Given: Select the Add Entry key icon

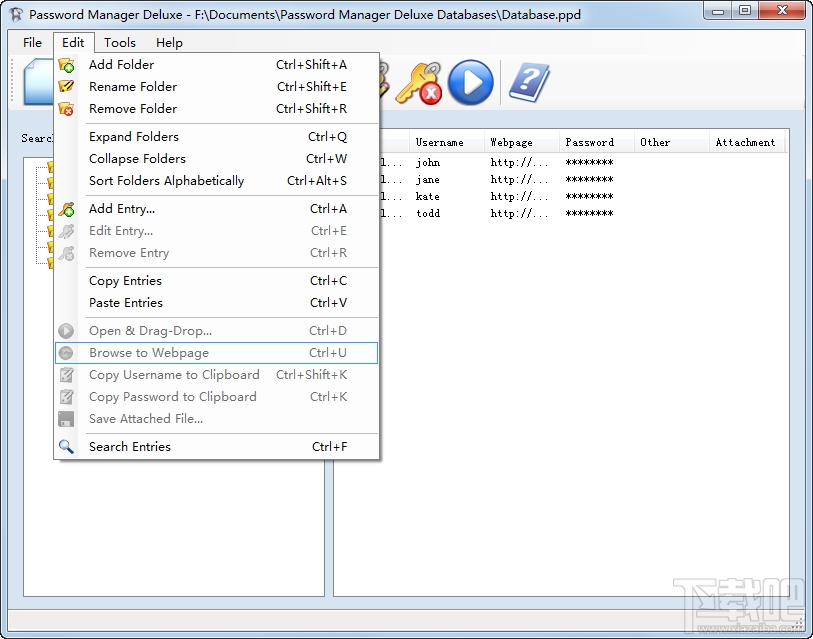Looking at the screenshot, I should pyautogui.click(x=67, y=209).
